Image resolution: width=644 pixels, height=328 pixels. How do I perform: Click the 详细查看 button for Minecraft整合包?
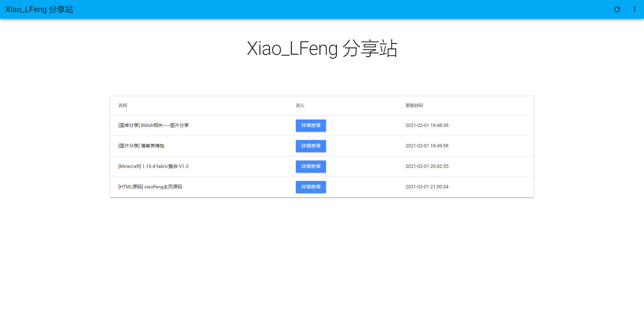[x=311, y=166]
